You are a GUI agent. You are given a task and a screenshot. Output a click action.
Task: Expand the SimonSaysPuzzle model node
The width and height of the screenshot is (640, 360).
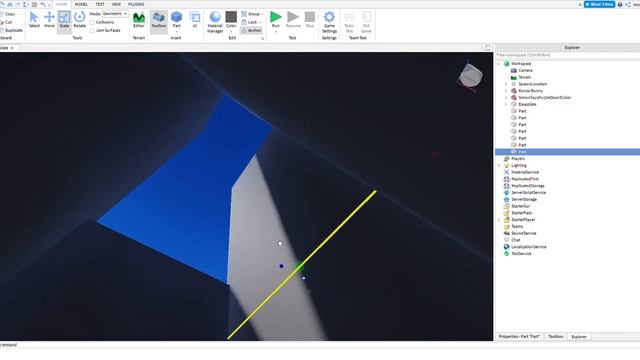pos(506,98)
